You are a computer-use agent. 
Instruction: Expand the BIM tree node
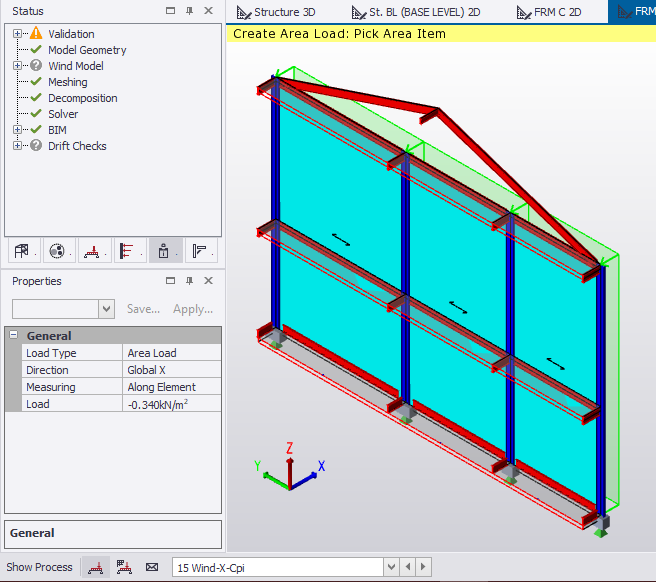pos(17,130)
